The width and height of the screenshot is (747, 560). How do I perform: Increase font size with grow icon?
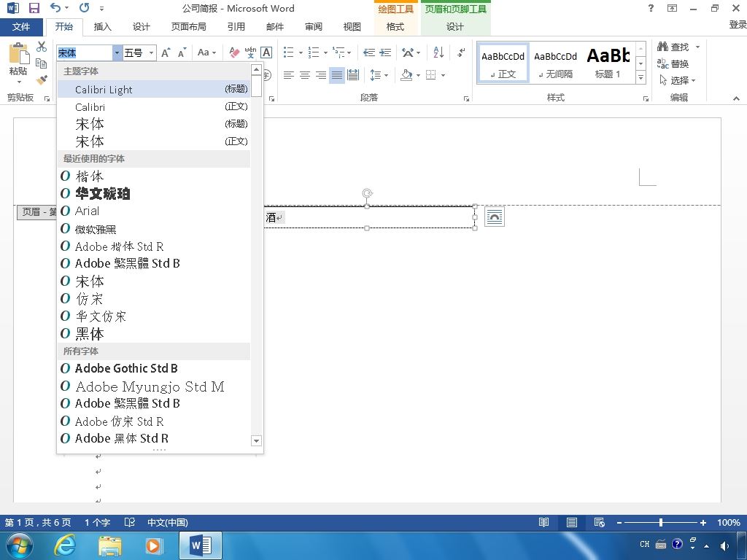[166, 52]
